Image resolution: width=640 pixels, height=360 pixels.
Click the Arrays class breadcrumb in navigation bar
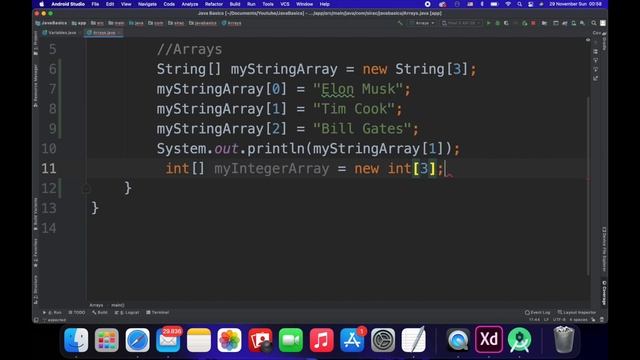click(231, 23)
